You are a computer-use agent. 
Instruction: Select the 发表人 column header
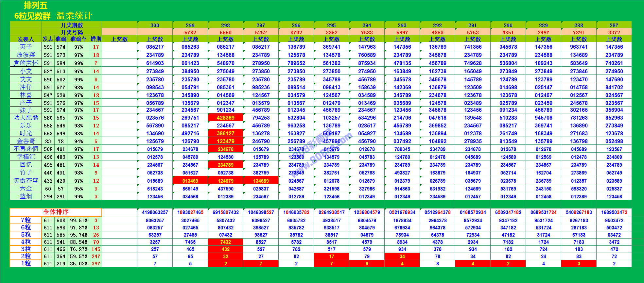pyautogui.click(x=26, y=39)
